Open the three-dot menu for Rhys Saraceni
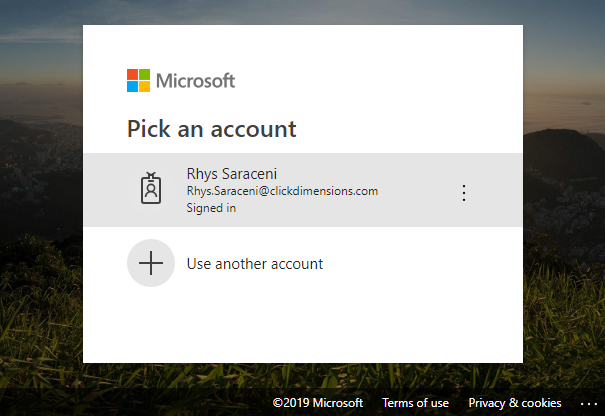The image size is (605, 416). [464, 193]
